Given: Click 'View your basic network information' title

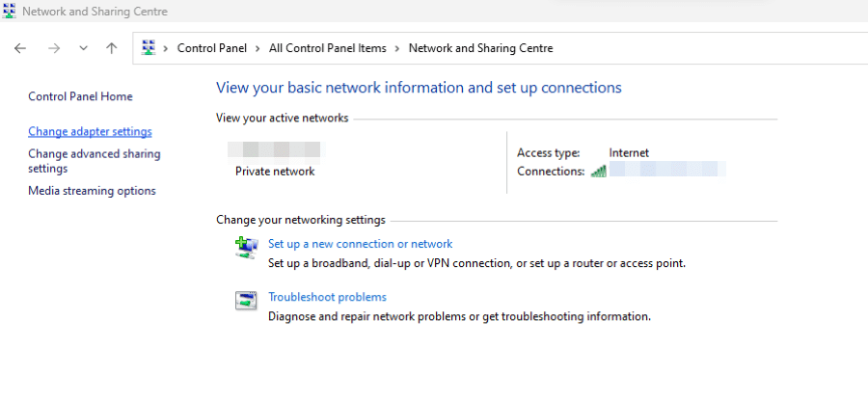Looking at the screenshot, I should coord(419,88).
